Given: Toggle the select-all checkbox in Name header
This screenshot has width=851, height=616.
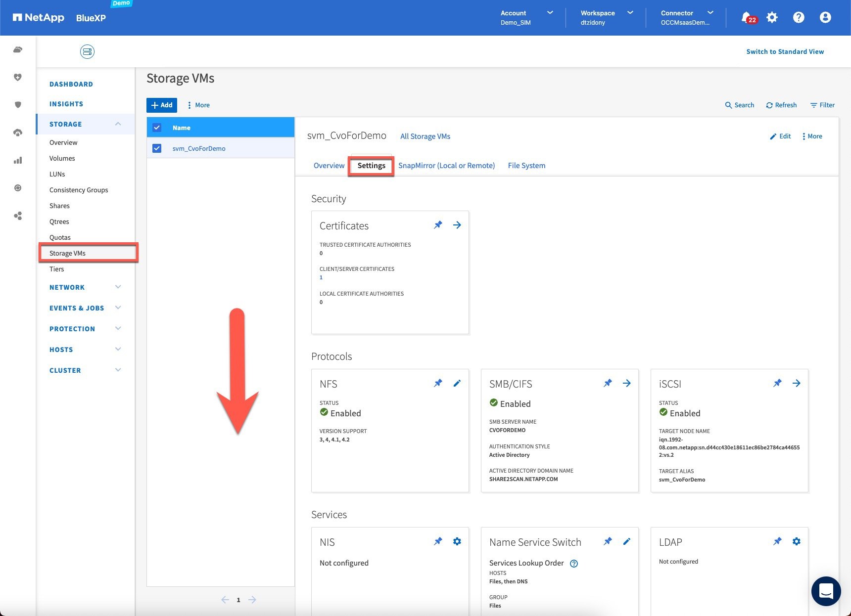Looking at the screenshot, I should click(157, 128).
